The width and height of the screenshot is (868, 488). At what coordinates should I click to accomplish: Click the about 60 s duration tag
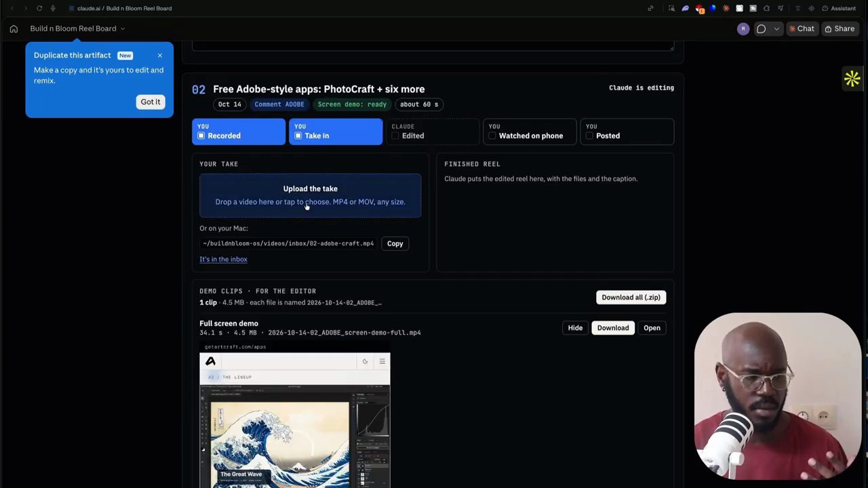tap(419, 104)
